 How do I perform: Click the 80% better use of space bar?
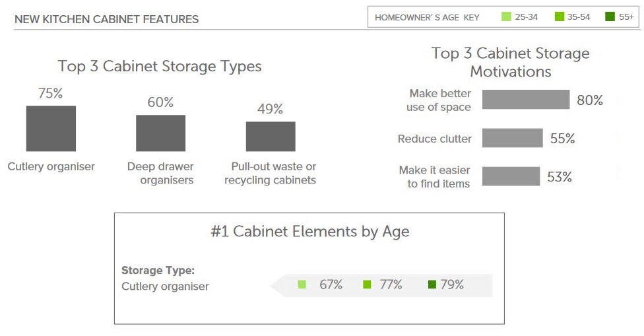tap(526, 100)
